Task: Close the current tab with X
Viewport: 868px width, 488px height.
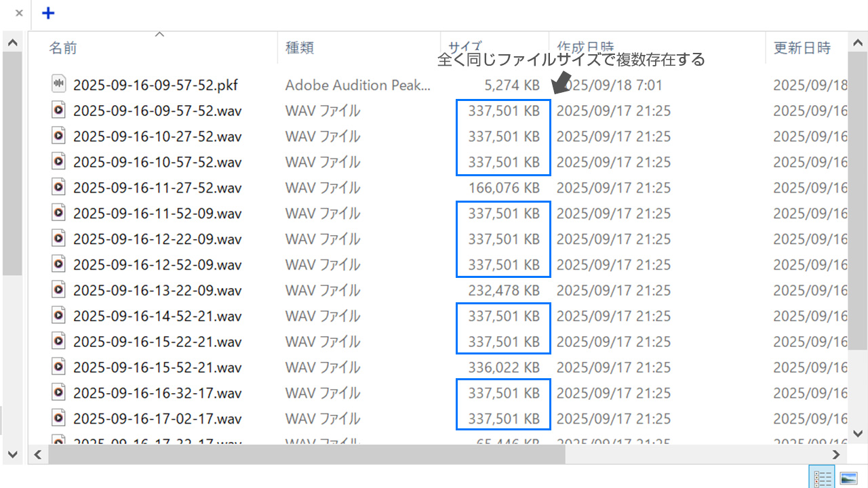Action: [18, 13]
